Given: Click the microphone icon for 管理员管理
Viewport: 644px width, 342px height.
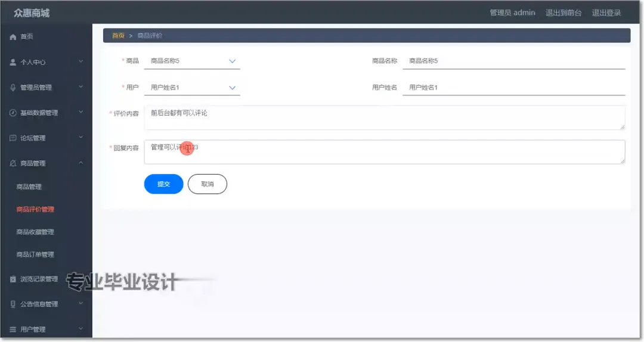Looking at the screenshot, I should [x=13, y=88].
